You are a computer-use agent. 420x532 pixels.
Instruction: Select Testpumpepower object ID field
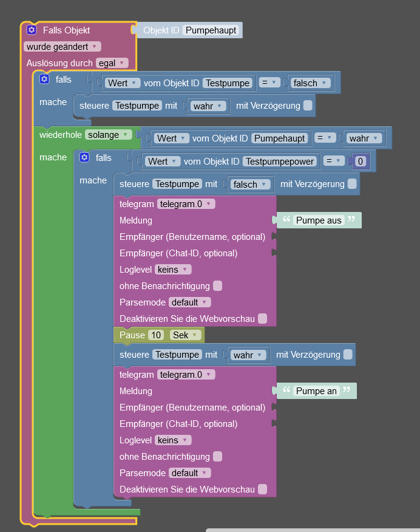280,162
